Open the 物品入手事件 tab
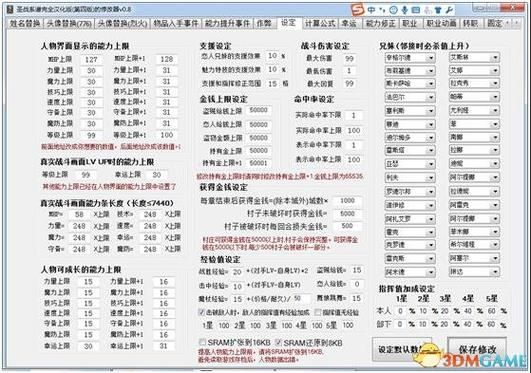Image resolution: width=531 pixels, height=373 pixels. pyautogui.click(x=175, y=23)
